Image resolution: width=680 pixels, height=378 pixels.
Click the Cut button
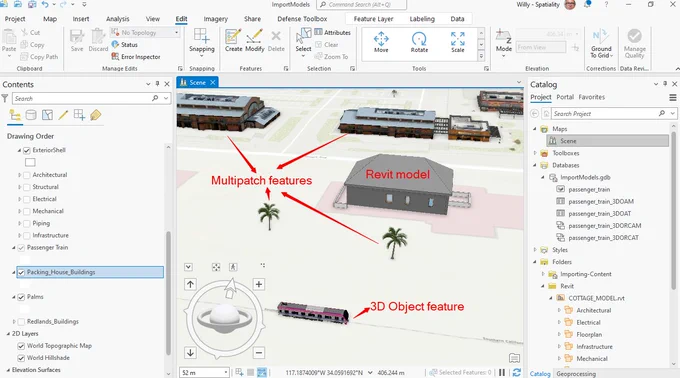(x=30, y=33)
